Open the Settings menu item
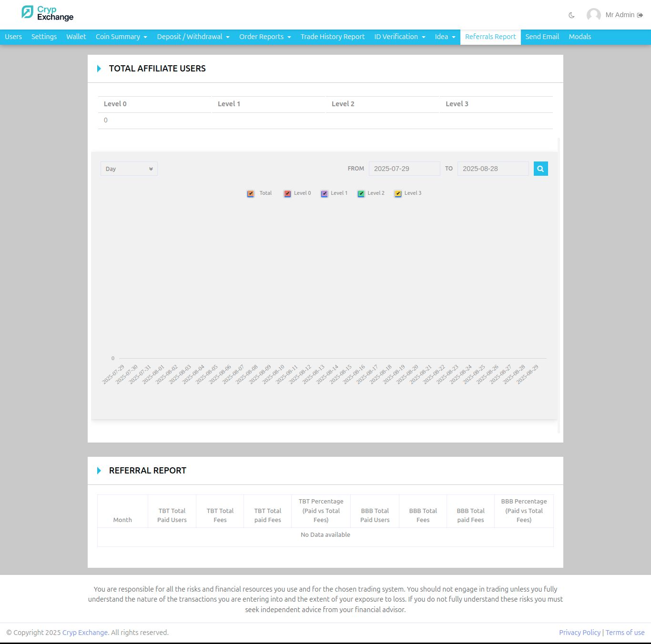The width and height of the screenshot is (651, 644). [44, 37]
